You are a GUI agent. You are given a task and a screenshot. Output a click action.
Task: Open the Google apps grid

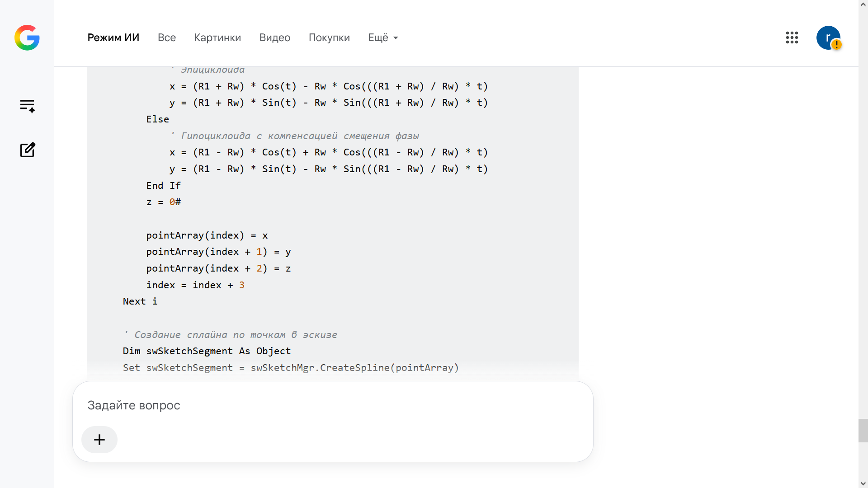click(x=792, y=38)
